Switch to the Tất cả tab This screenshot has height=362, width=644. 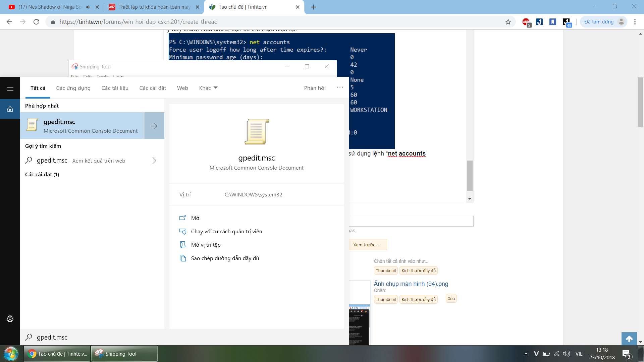click(x=38, y=88)
